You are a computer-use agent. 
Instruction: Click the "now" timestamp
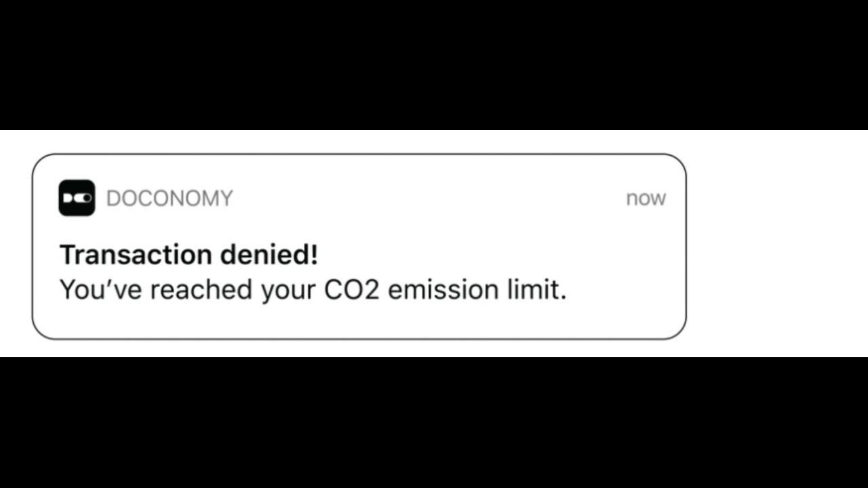coord(646,199)
